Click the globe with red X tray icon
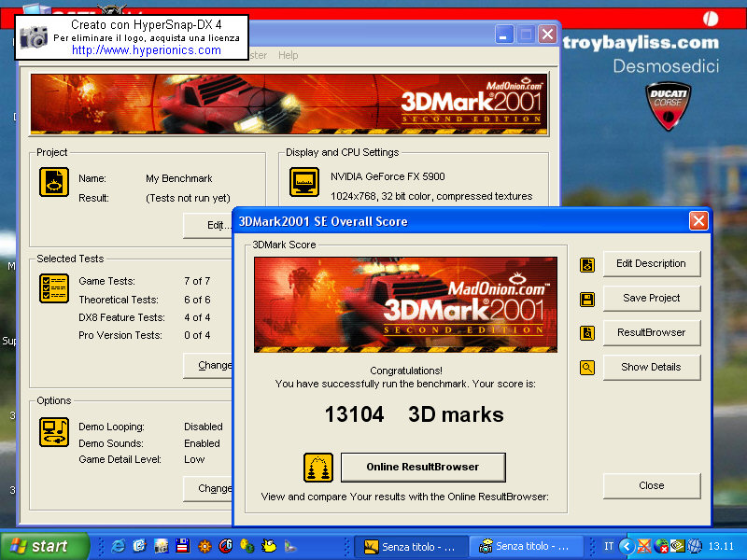Viewport: 747px width, 560px height. coord(661,546)
